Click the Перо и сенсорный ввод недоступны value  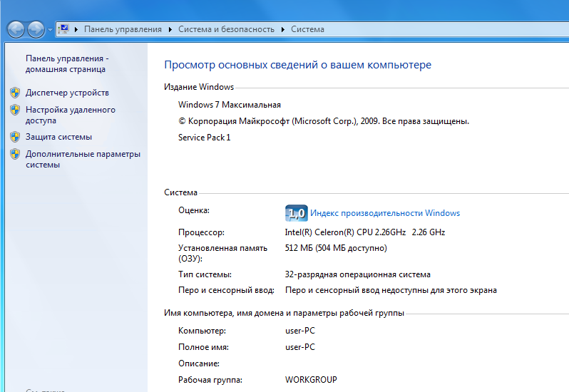[391, 290]
